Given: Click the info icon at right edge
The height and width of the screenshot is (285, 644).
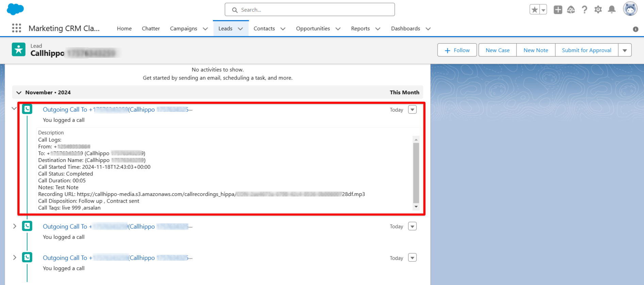Looking at the screenshot, I should click(x=635, y=29).
